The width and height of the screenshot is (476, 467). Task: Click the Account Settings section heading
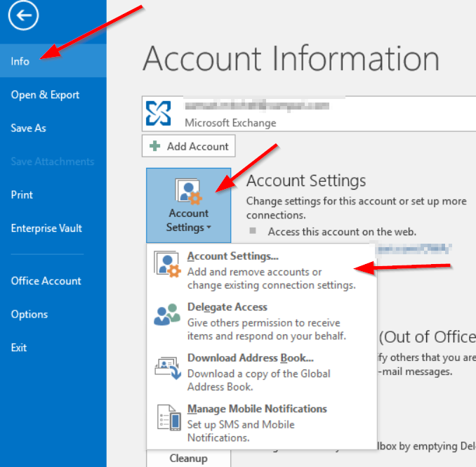306,180
